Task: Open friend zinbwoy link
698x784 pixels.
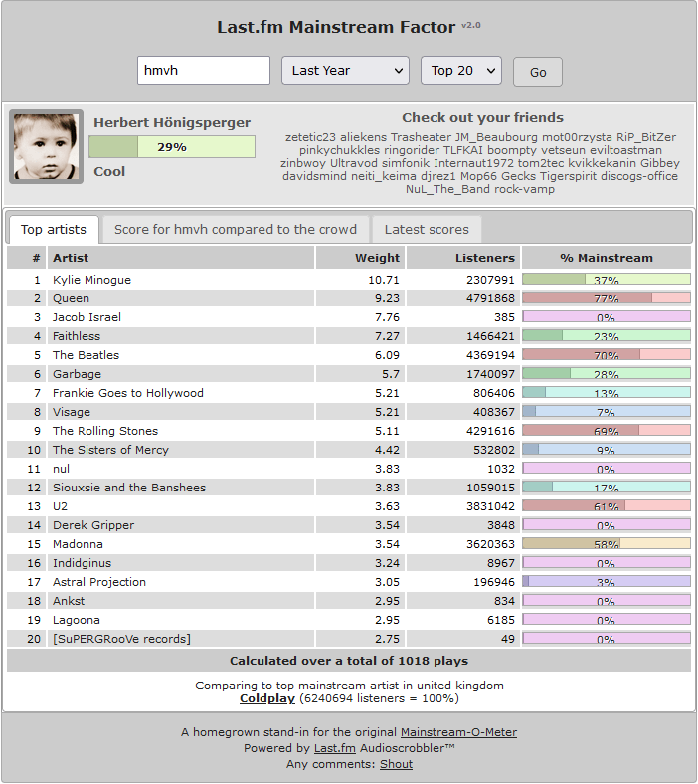Action: coord(303,163)
